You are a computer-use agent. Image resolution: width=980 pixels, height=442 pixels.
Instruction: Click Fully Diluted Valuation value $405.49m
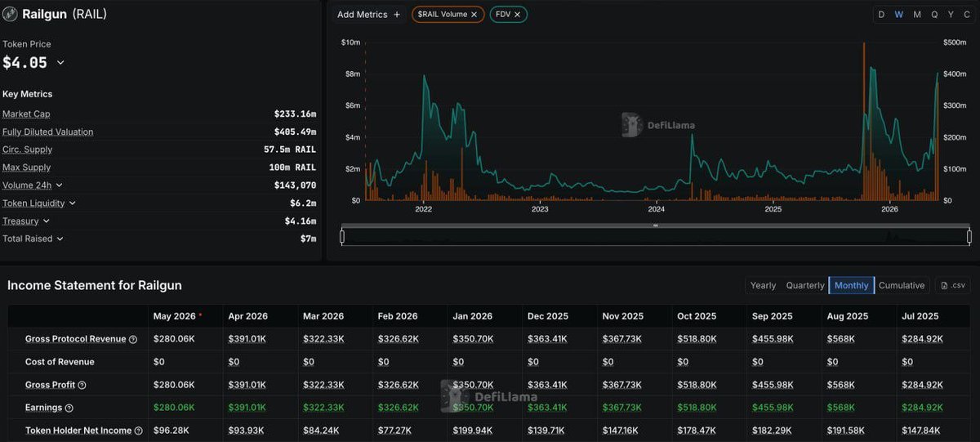click(x=295, y=132)
